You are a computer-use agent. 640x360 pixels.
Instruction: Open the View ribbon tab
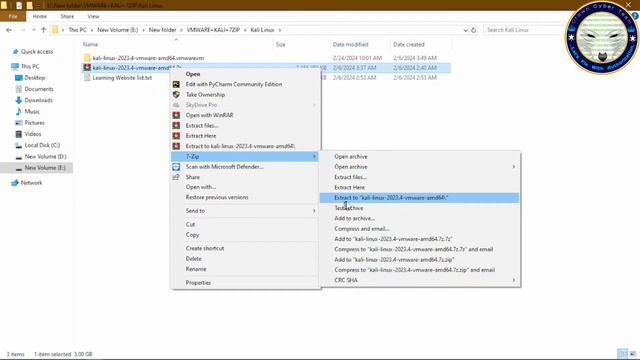coord(93,16)
